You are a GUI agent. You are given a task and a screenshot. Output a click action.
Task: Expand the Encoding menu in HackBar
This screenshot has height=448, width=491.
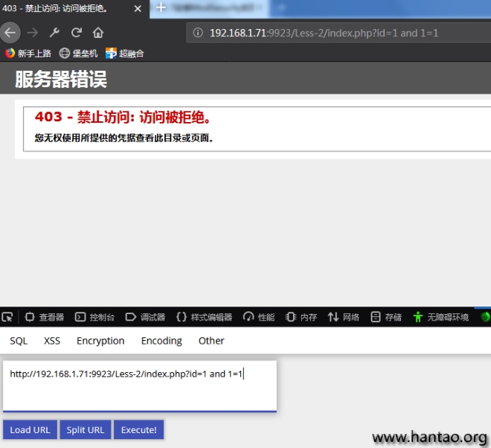(x=161, y=341)
